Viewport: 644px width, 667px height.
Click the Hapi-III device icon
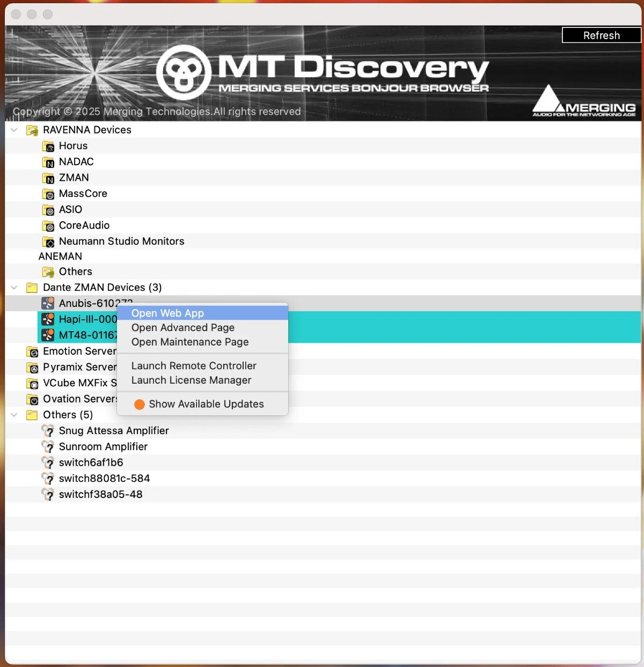(x=48, y=319)
